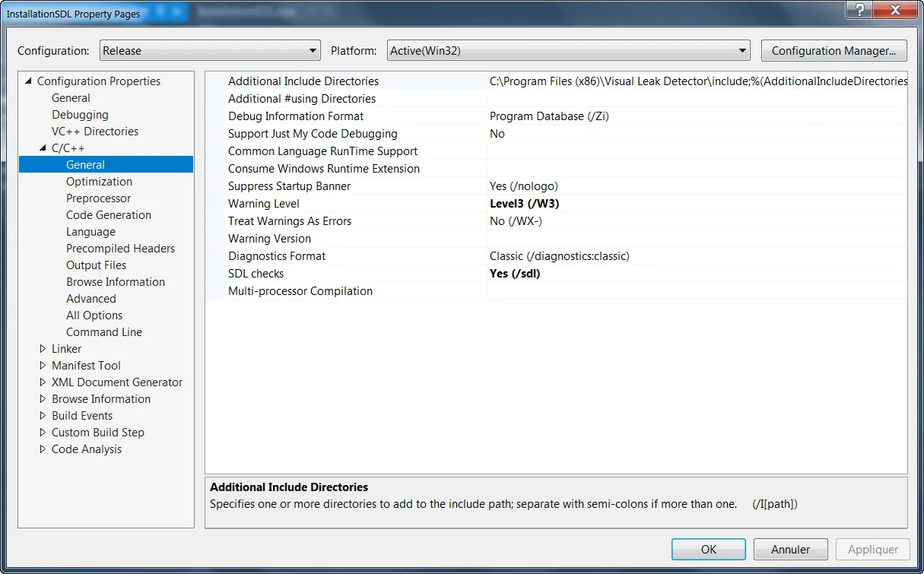The height and width of the screenshot is (574, 924).
Task: Click the No value for Just My Code
Action: point(497,134)
